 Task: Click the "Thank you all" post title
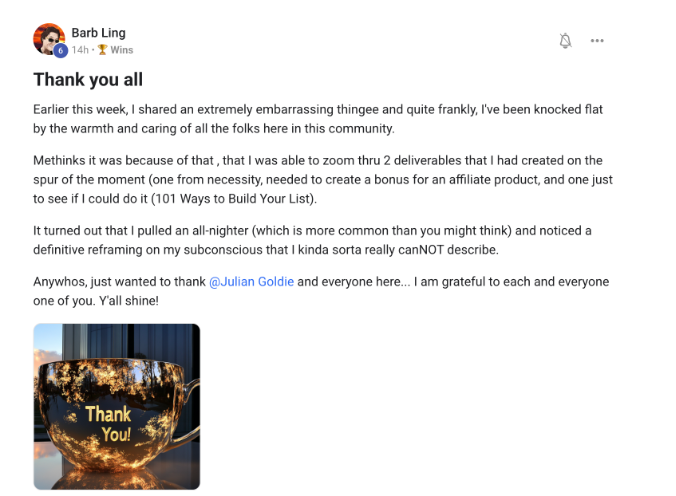[88, 79]
